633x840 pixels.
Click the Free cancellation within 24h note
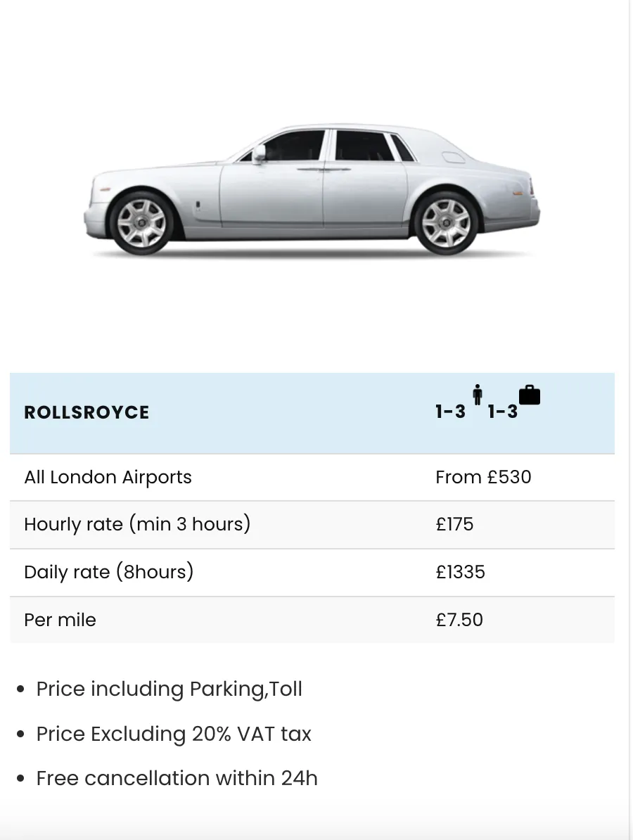(x=177, y=778)
